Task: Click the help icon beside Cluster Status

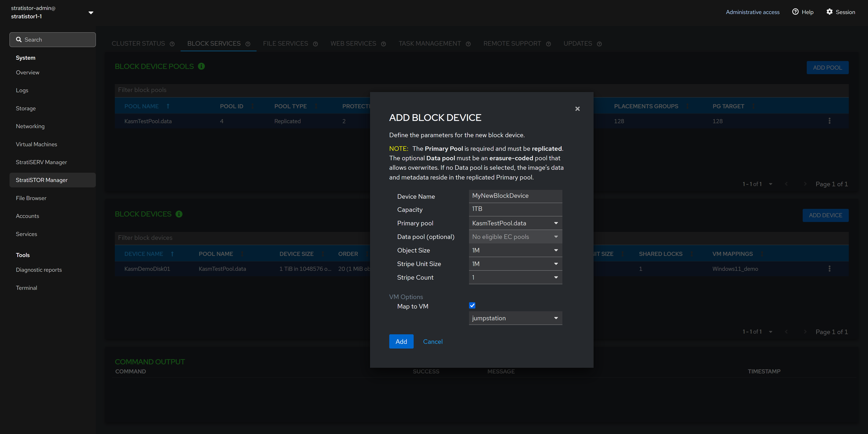Action: (172, 44)
